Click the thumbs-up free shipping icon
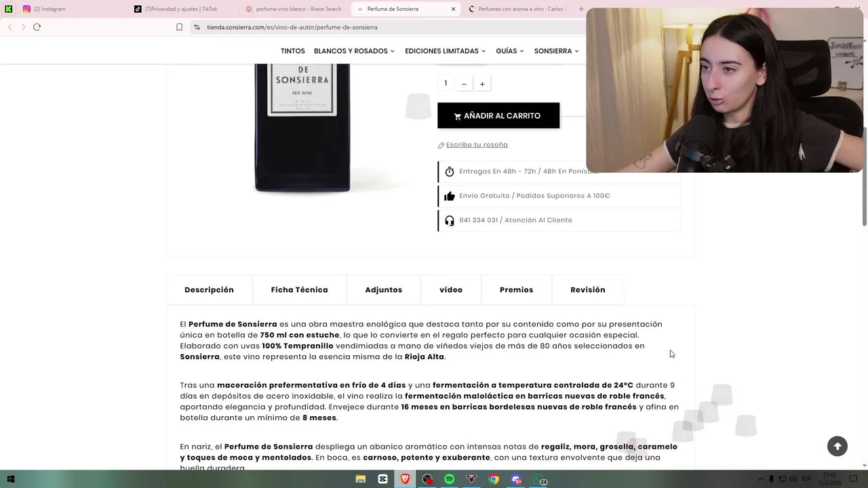The width and height of the screenshot is (868, 488). (449, 196)
